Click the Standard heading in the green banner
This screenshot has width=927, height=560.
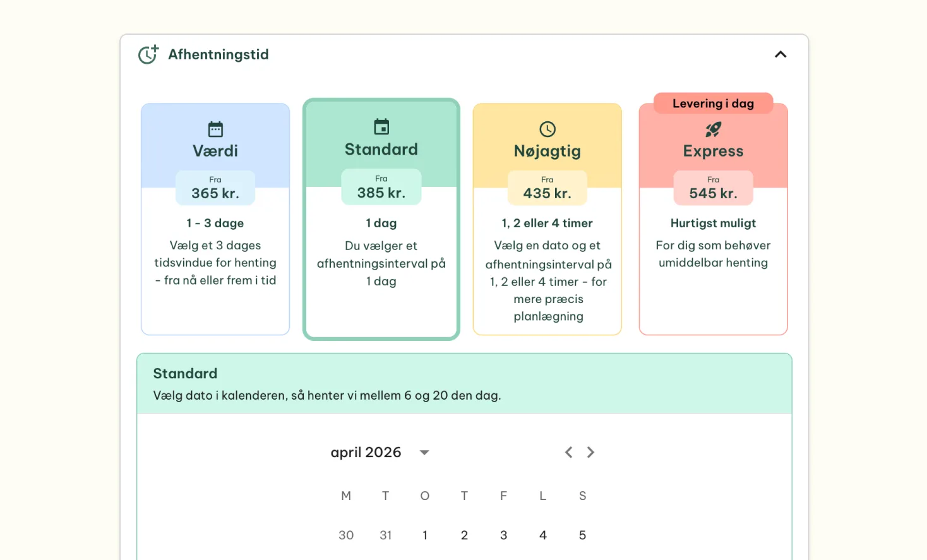[x=185, y=373]
